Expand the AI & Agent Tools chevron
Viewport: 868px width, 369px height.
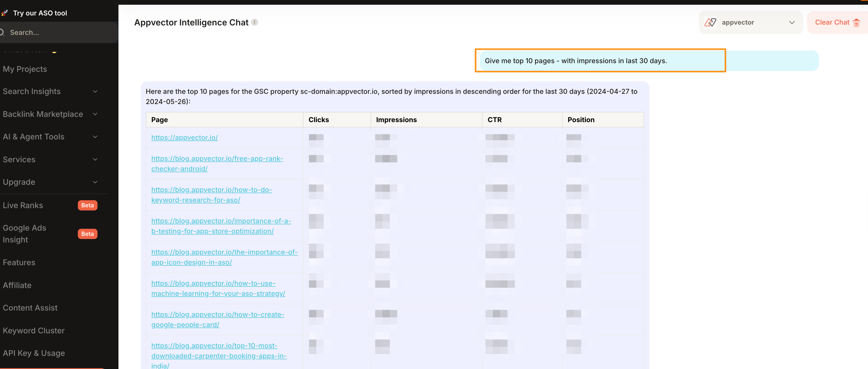click(95, 137)
